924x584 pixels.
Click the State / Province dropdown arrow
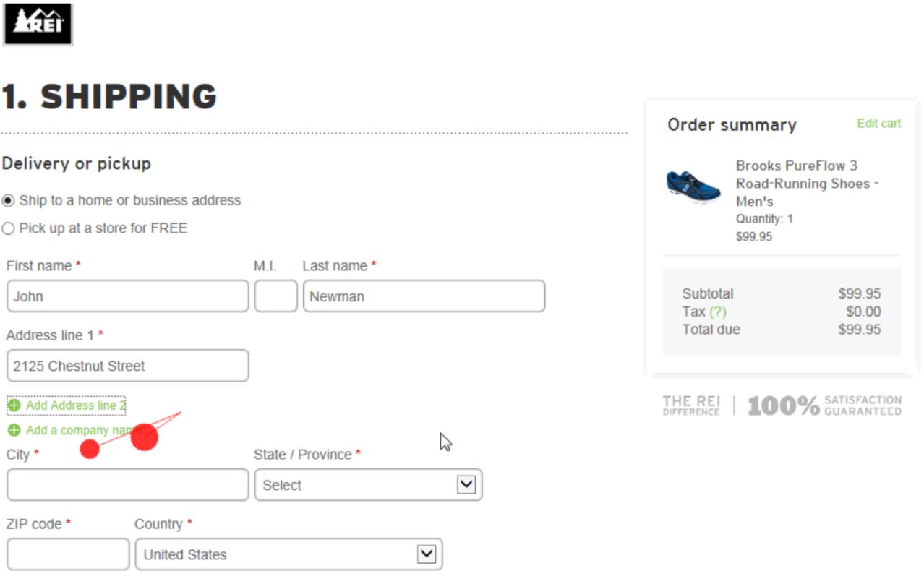466,485
